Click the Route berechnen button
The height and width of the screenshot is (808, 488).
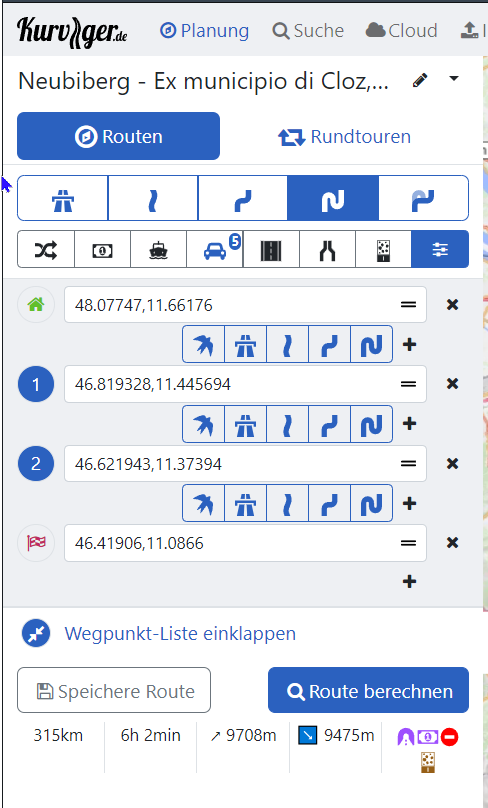(368, 691)
